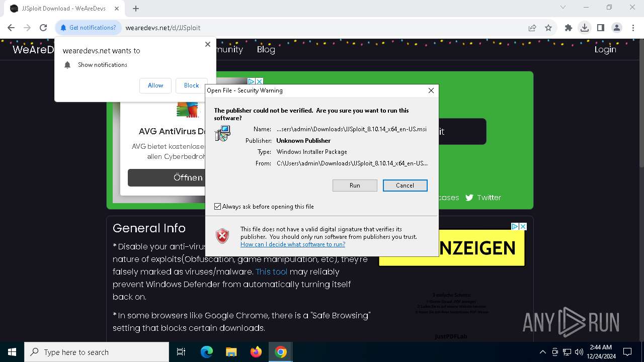The width and height of the screenshot is (644, 362).
Task: Click the AVG AntiVirus ad title
Action: click(x=172, y=131)
